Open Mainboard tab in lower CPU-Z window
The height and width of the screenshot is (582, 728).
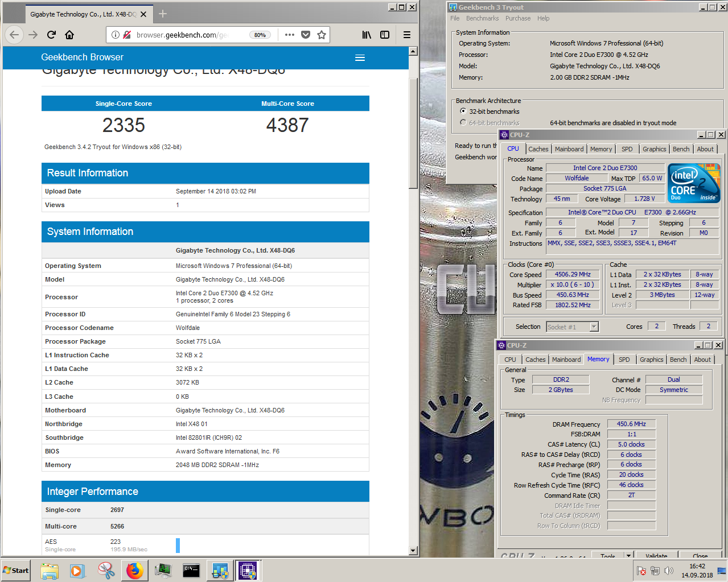point(566,360)
